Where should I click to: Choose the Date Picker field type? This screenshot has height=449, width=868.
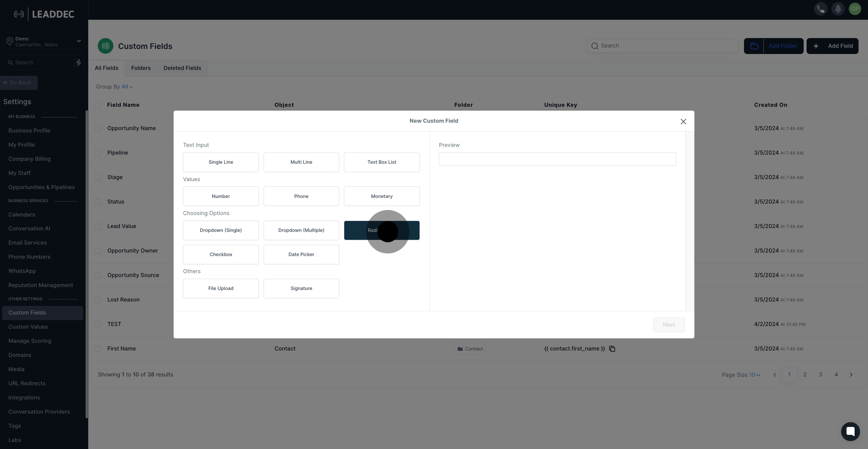(301, 255)
